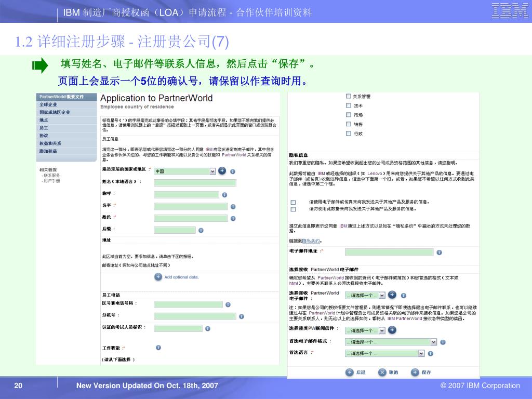
Task: Click the info icon next to 称呼 field
Action: point(224,195)
